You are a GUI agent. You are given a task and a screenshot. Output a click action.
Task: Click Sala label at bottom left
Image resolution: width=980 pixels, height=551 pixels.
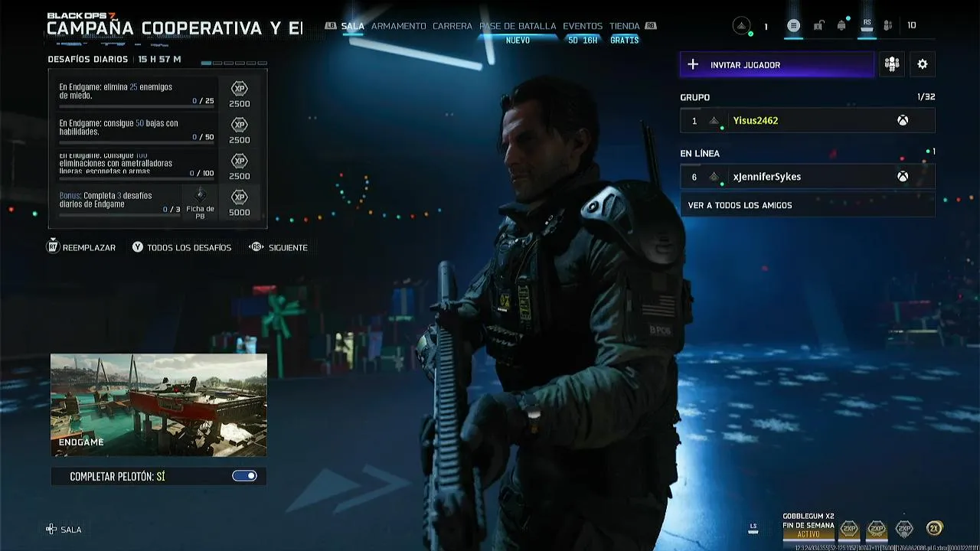click(x=71, y=530)
